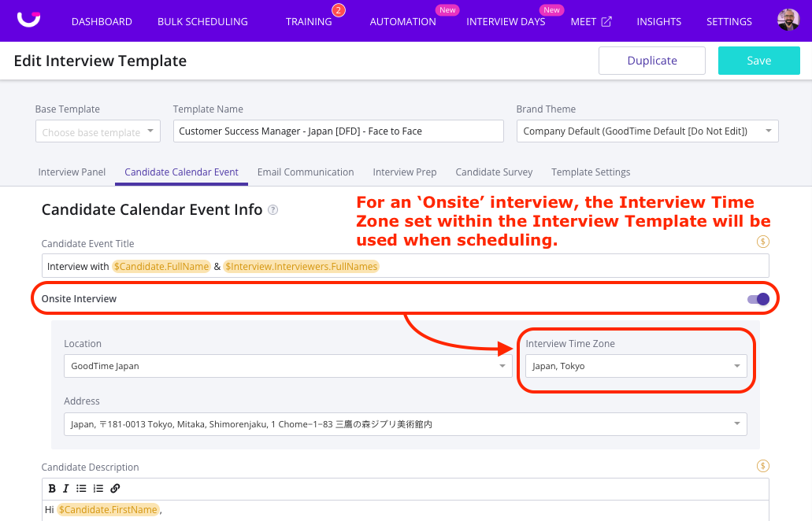The image size is (812, 521).
Task: Click the profile avatar in the top right
Action: click(788, 20)
